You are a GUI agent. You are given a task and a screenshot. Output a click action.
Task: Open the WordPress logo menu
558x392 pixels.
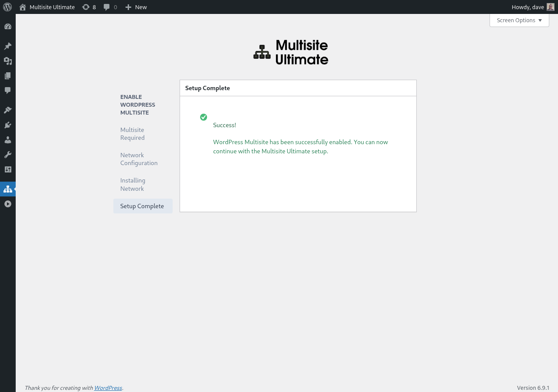[7, 7]
